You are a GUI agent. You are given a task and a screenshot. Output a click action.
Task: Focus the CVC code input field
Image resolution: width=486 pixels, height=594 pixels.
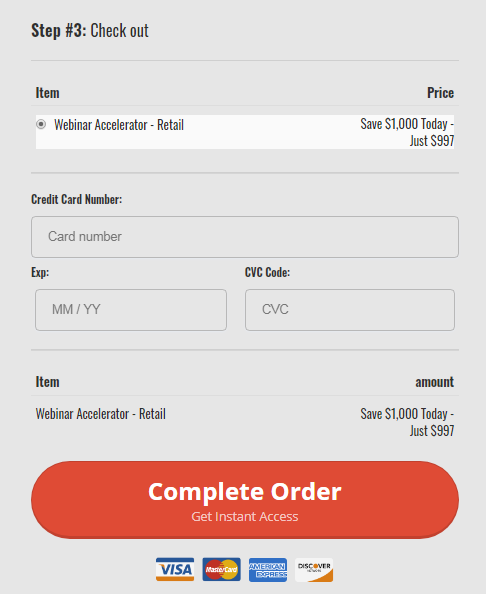[350, 310]
